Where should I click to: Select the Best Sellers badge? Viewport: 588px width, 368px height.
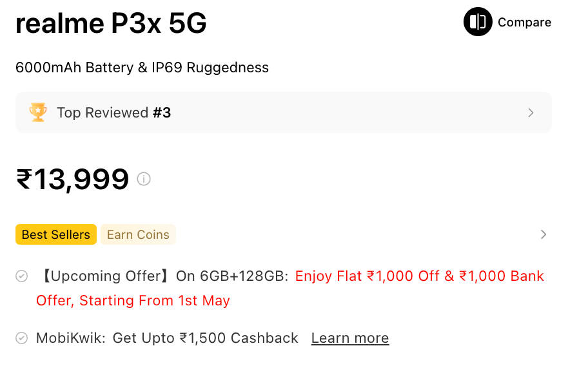point(56,234)
